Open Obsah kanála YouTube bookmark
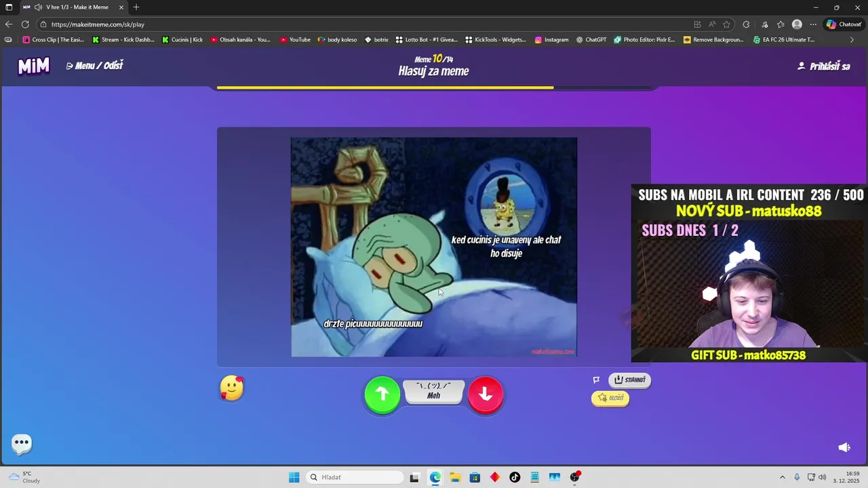This screenshot has height=488, width=868. point(241,40)
